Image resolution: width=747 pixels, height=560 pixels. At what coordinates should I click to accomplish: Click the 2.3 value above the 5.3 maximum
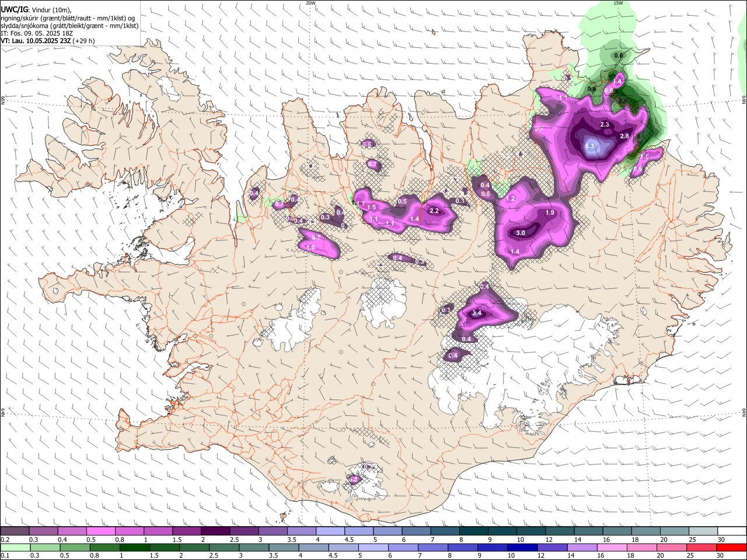605,124
